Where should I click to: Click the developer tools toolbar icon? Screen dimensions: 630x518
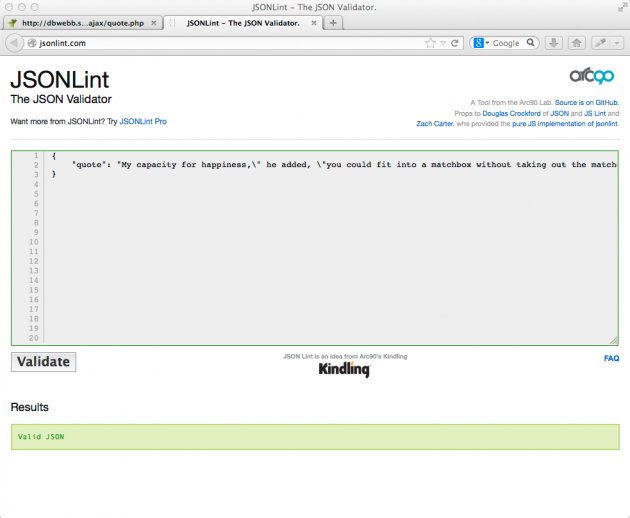click(x=601, y=43)
